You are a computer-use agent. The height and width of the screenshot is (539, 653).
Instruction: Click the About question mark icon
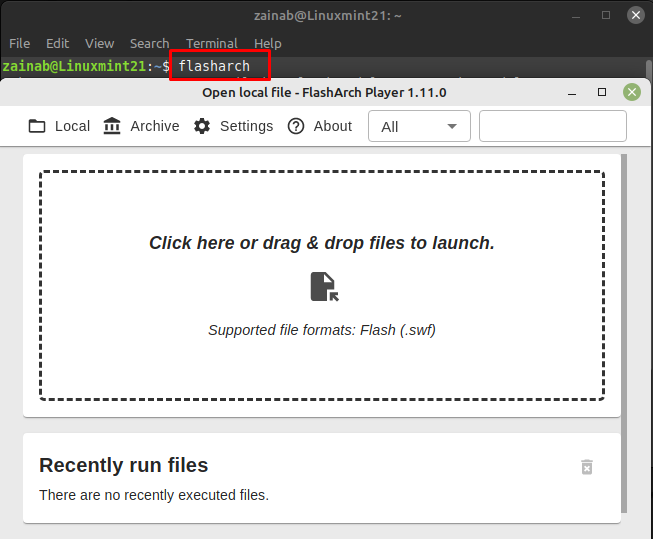296,126
